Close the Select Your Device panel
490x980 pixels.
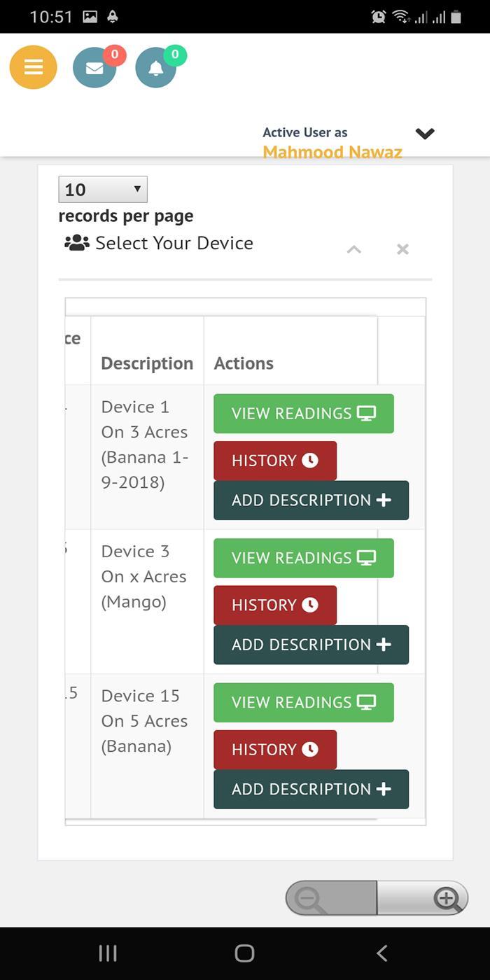click(402, 249)
